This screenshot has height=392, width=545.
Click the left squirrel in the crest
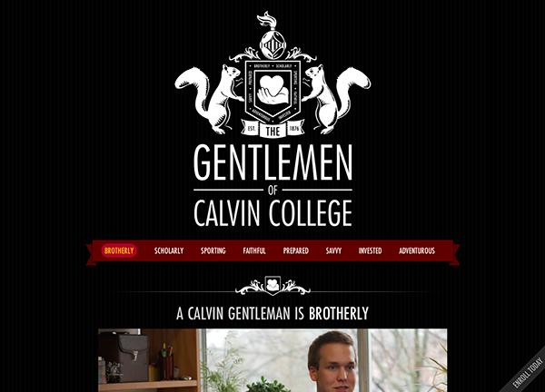(210, 99)
